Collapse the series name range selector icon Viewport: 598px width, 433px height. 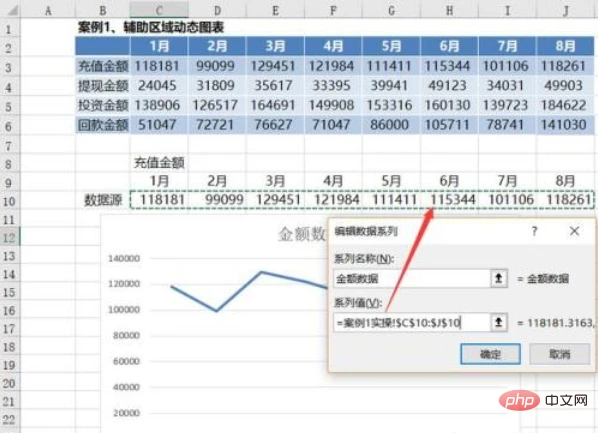click(x=498, y=278)
